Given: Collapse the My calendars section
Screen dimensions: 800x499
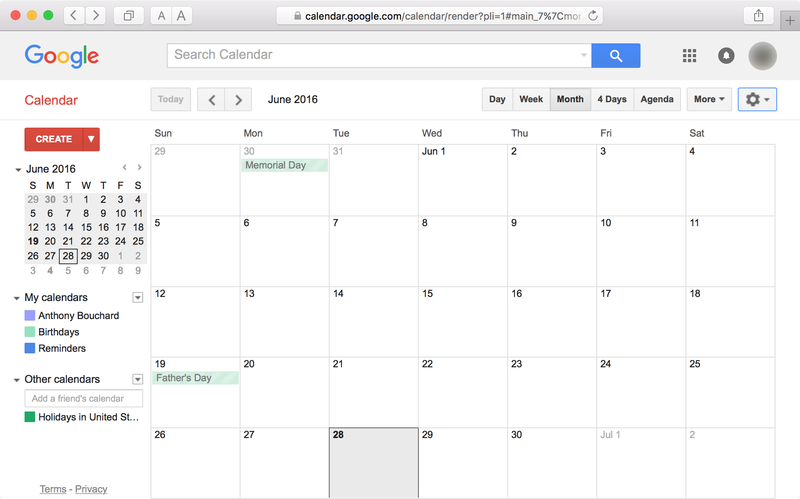Looking at the screenshot, I should [x=17, y=298].
